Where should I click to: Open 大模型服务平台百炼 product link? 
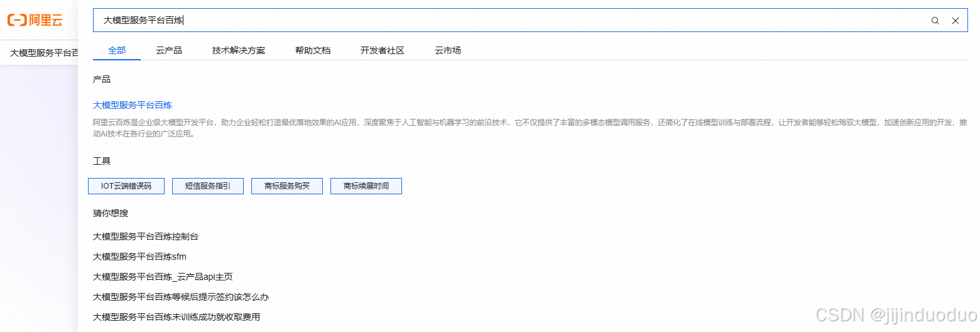(133, 105)
